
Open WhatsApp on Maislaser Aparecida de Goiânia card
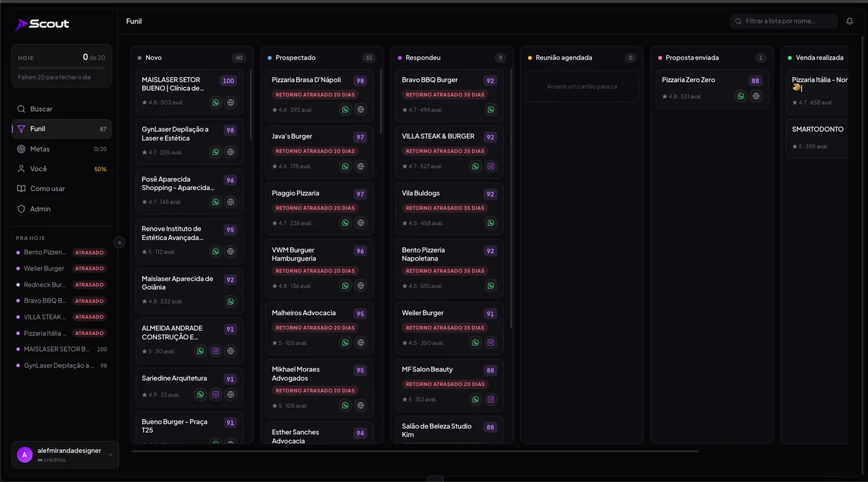[231, 301]
